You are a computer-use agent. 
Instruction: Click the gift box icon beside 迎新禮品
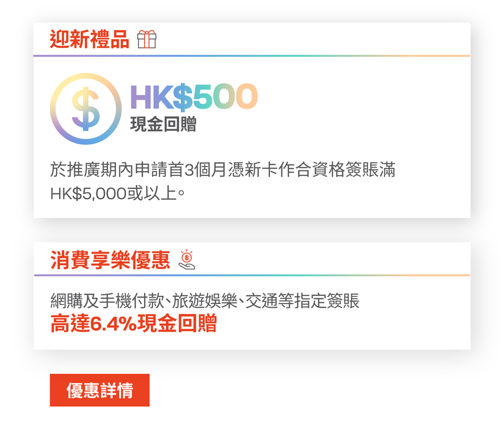tap(147, 39)
